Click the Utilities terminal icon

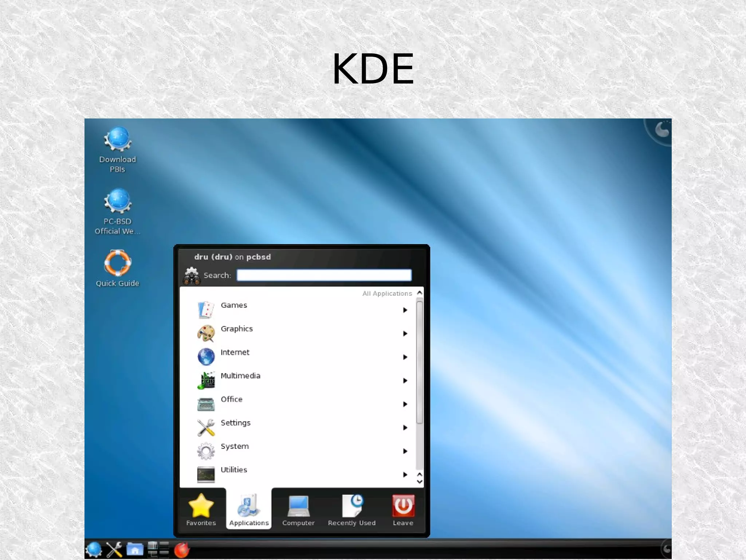click(x=206, y=474)
